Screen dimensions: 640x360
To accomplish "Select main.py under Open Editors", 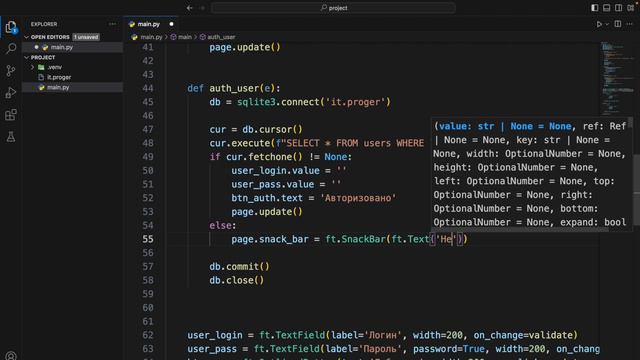I will coord(72,47).
